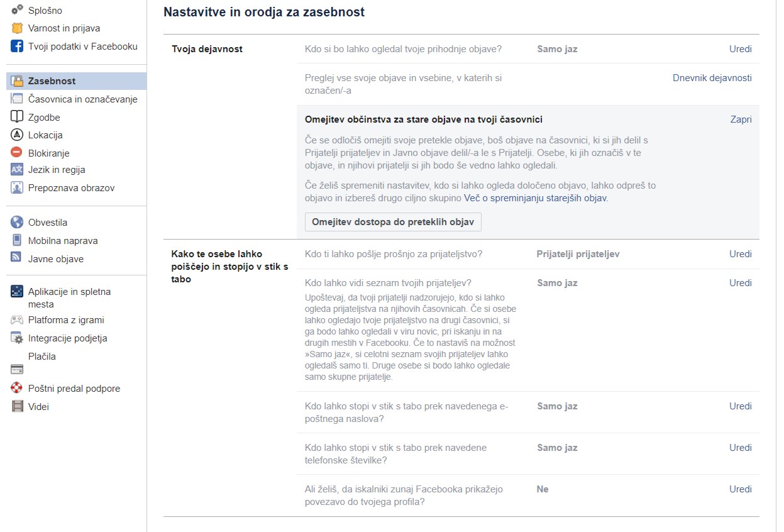
Task: Collapse the old posts section with Zapri
Action: (741, 119)
